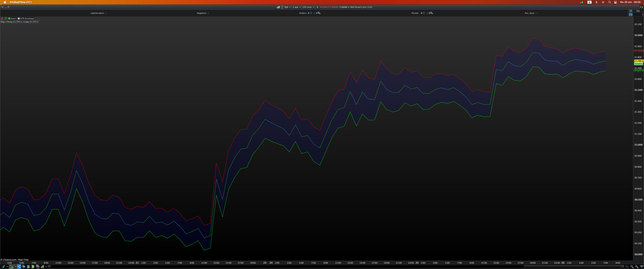Open the order book icon
Viewport: 644px width, 269px height.
tap(33, 266)
